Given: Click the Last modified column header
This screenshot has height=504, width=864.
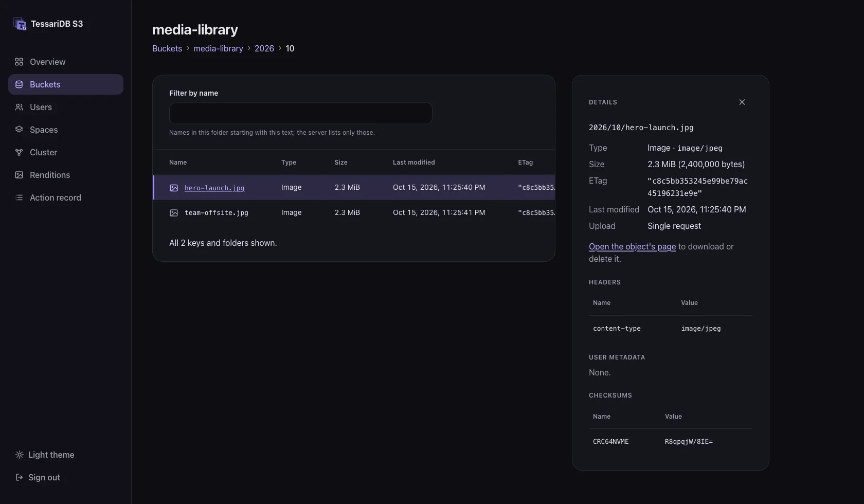Looking at the screenshot, I should tap(414, 163).
